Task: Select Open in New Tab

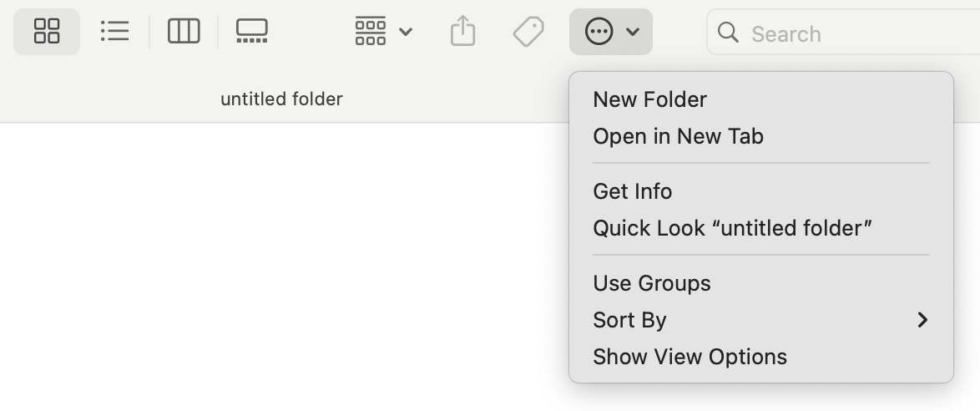Action: (x=678, y=136)
